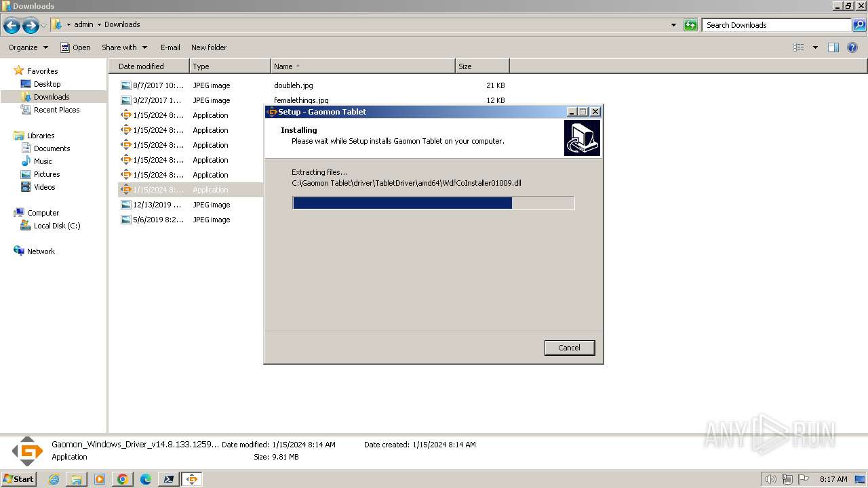Select Recent Places in navigation pane
Screen dimensions: 868x488
point(56,110)
